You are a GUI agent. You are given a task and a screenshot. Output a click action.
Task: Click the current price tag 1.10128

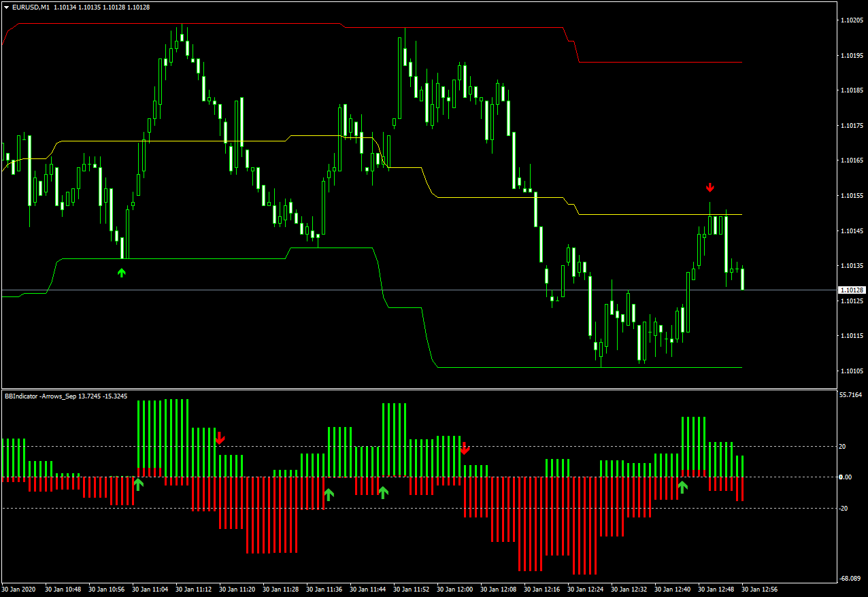(852, 290)
